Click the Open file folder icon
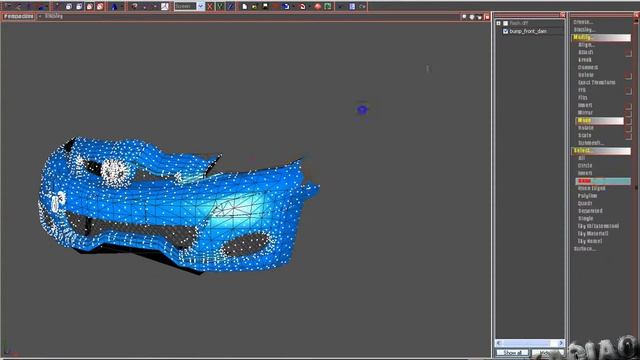Screen dimensions: 640x360 tap(254, 7)
